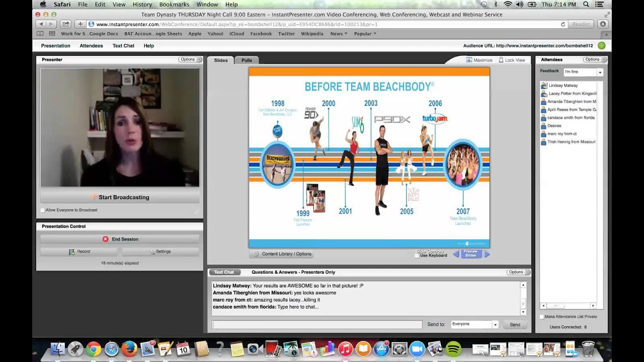Start recording with Record button
644x362 pixels.
point(79,251)
